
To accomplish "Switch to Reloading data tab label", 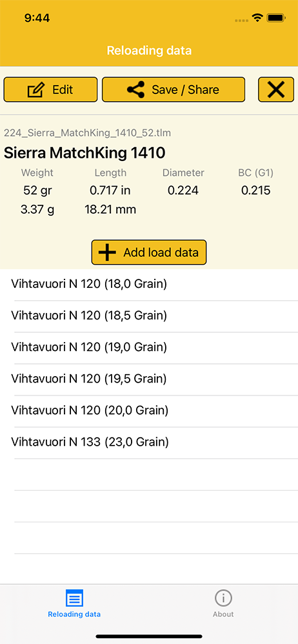I will [75, 614].
